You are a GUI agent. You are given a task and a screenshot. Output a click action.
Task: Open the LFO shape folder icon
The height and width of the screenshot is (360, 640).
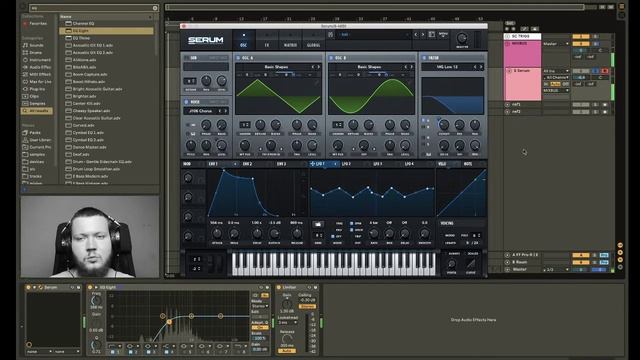click(x=318, y=224)
